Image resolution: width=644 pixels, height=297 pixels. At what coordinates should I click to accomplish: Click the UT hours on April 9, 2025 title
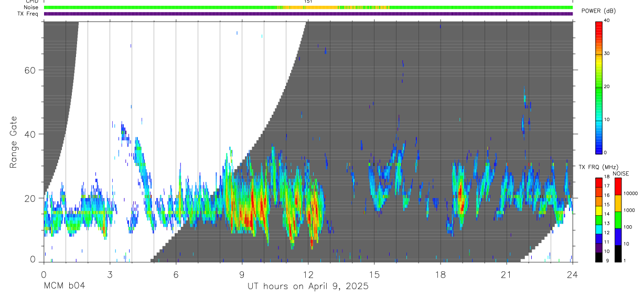click(308, 287)
